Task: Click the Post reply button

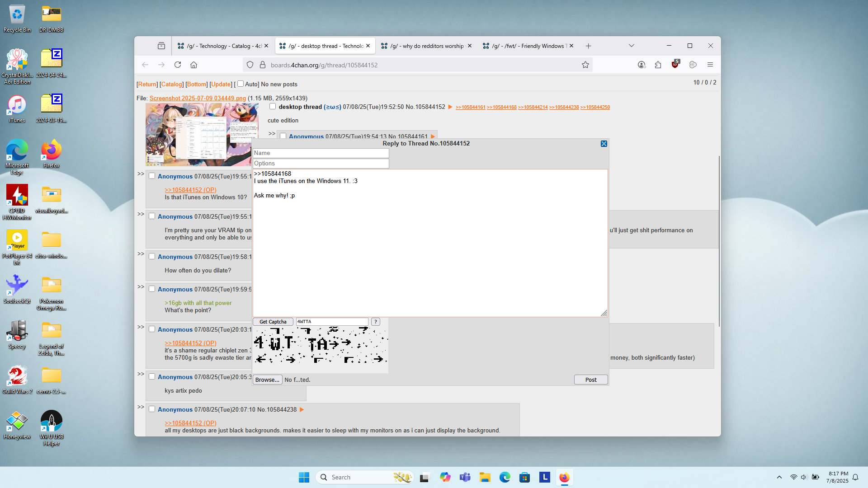Action: click(x=591, y=380)
